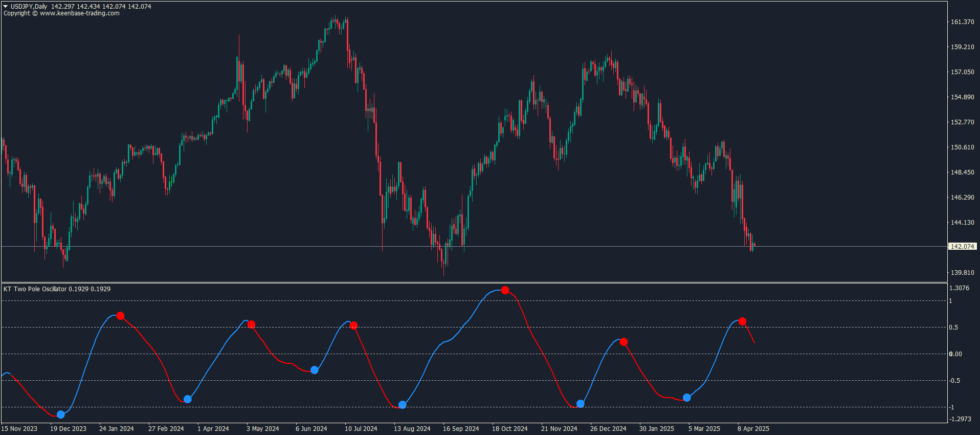Viewport: 980px width, 435px height.
Task: Click the 16 Sep 2024 date label
Action: pyautogui.click(x=461, y=429)
